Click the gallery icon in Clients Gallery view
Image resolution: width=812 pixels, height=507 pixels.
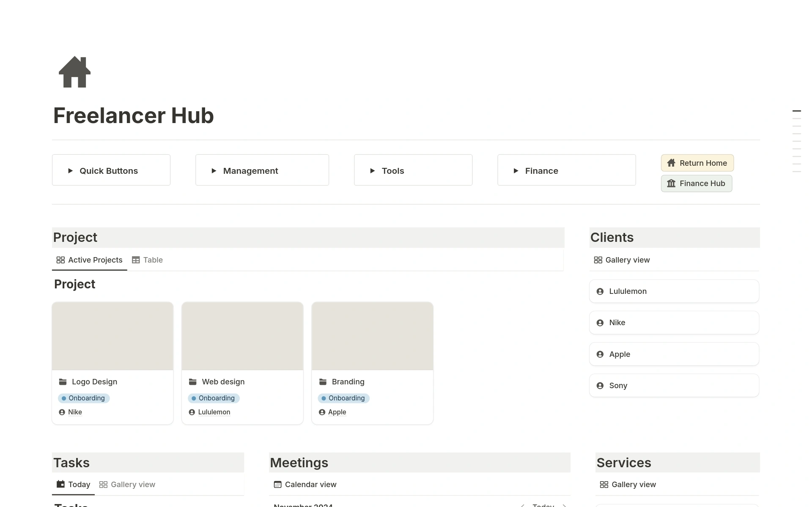click(x=598, y=260)
